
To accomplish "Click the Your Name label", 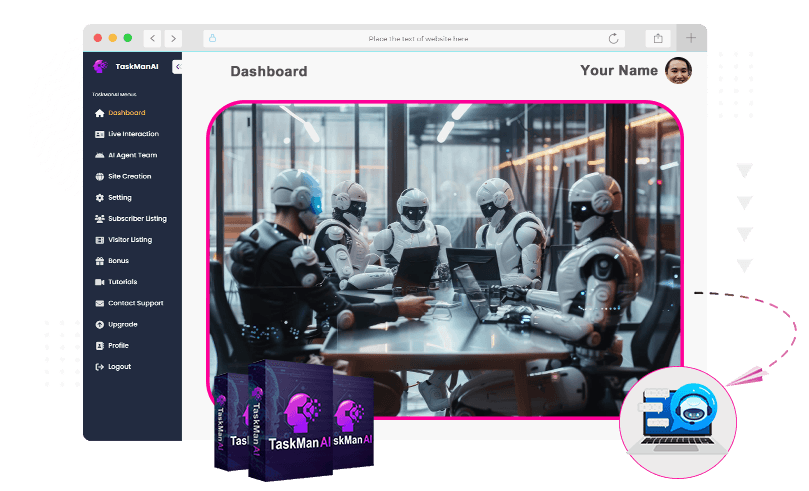I will point(619,70).
